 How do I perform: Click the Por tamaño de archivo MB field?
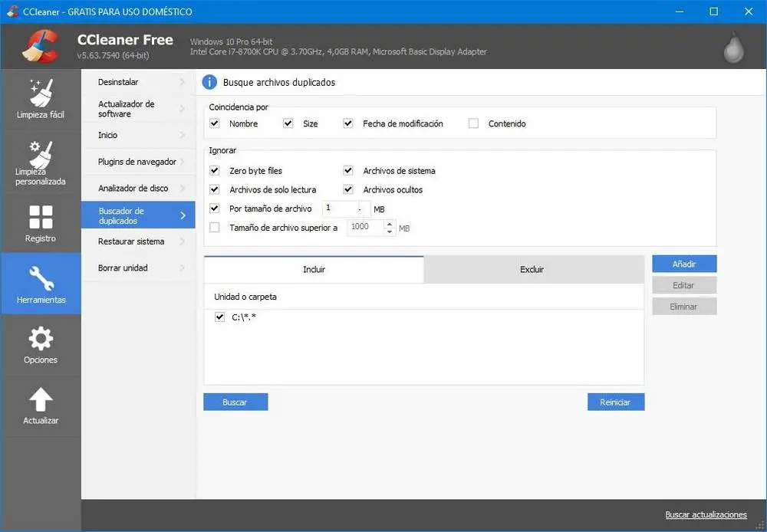(340, 209)
